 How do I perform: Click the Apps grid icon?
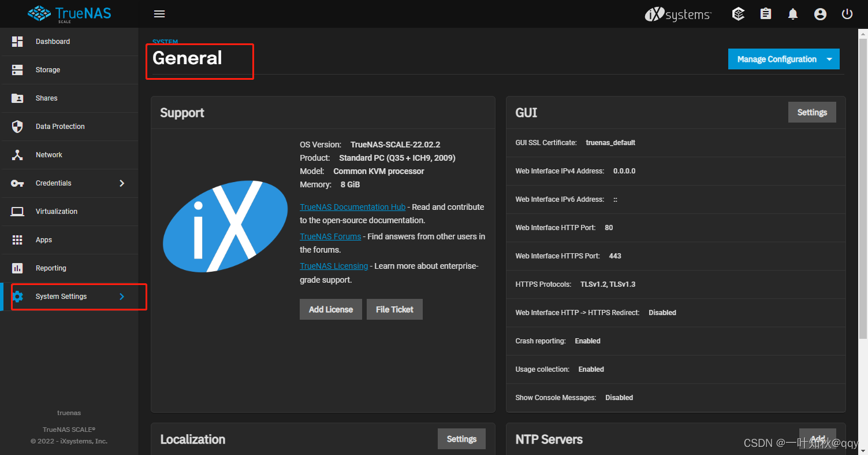[17, 240]
